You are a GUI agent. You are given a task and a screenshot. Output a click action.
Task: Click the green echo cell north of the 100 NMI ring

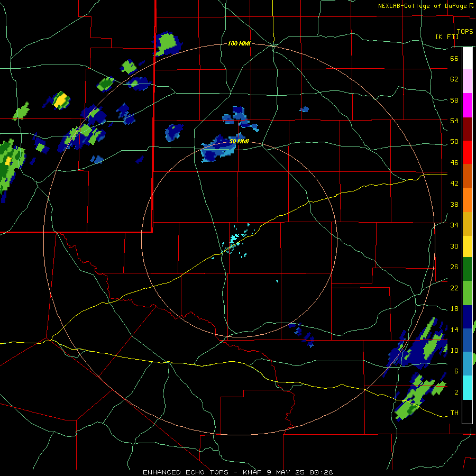coord(167,43)
